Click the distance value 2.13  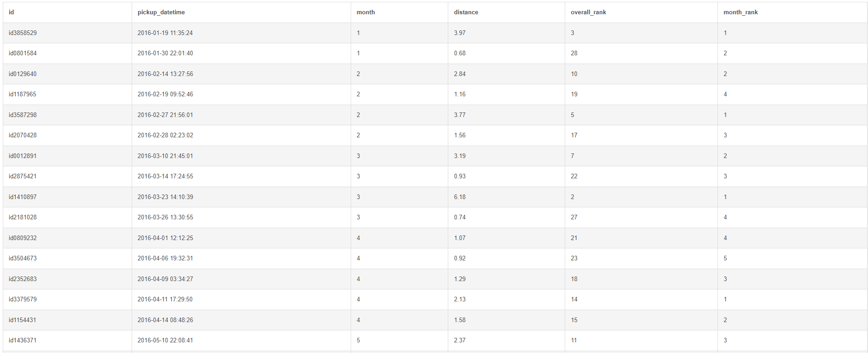coord(460,300)
